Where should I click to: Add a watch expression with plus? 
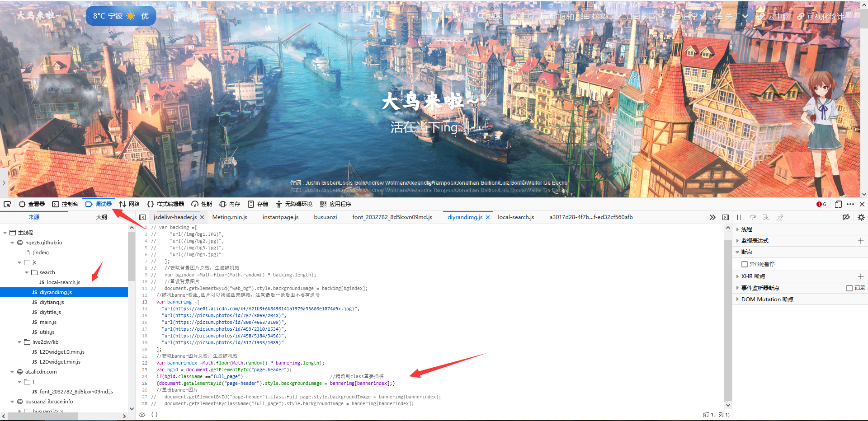coord(861,241)
